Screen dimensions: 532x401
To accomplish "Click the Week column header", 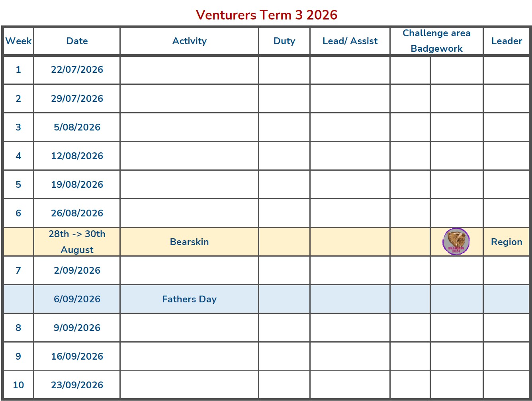I will tap(18, 41).
